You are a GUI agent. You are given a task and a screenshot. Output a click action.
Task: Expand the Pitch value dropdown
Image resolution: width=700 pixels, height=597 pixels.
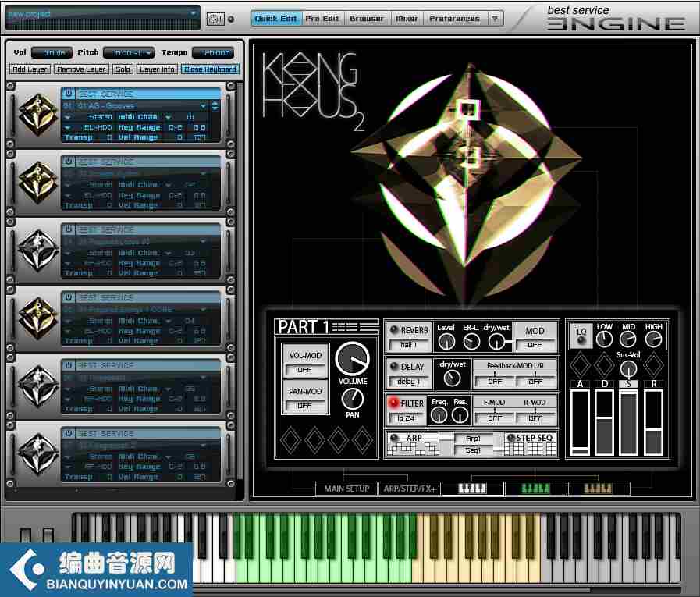point(148,53)
